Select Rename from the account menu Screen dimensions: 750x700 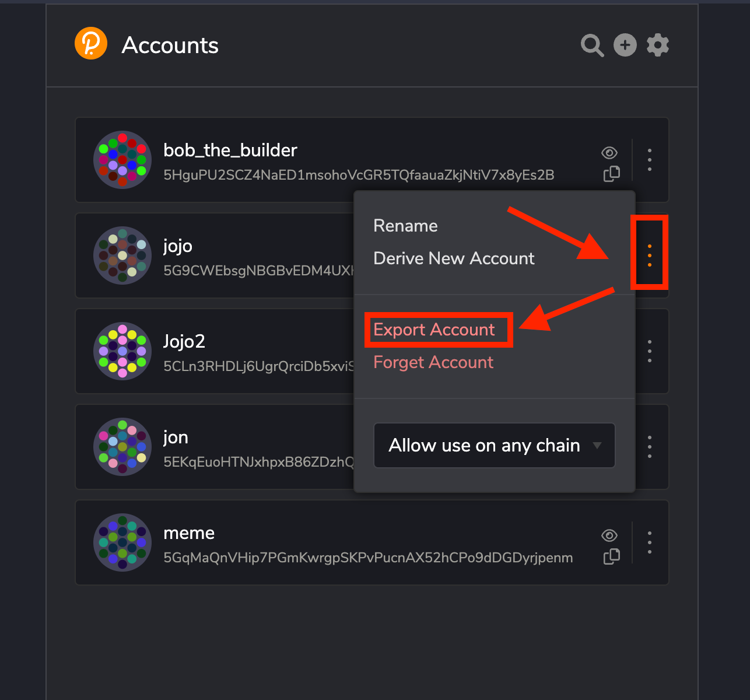[405, 226]
